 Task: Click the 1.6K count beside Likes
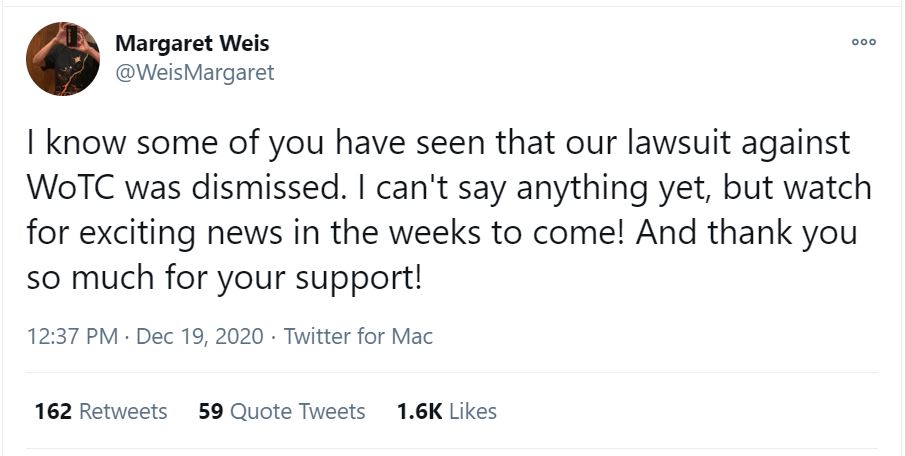coord(417,411)
